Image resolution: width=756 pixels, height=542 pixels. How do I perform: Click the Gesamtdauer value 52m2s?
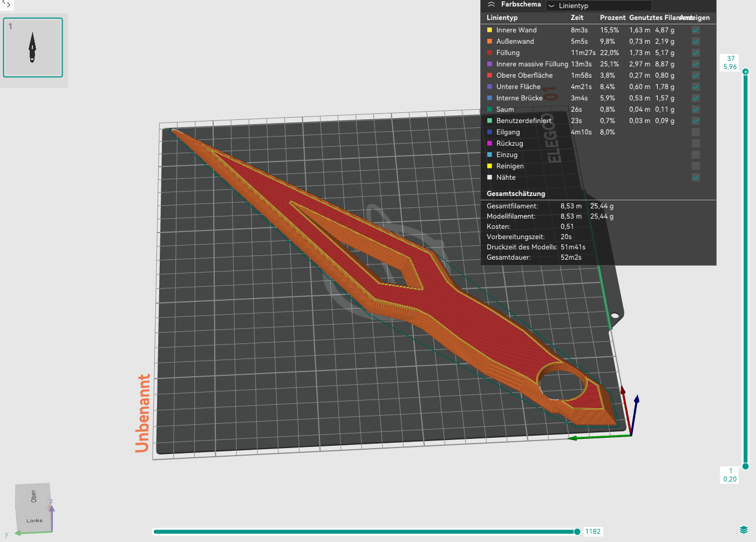(x=571, y=258)
